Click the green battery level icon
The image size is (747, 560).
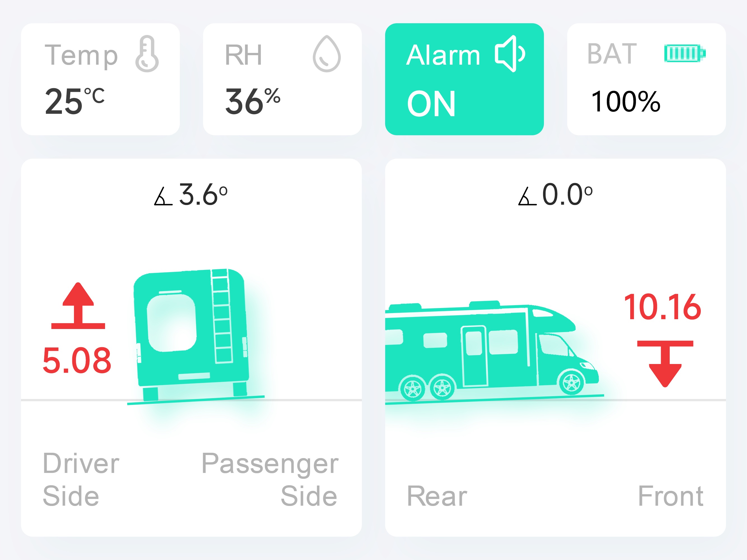pos(685,53)
